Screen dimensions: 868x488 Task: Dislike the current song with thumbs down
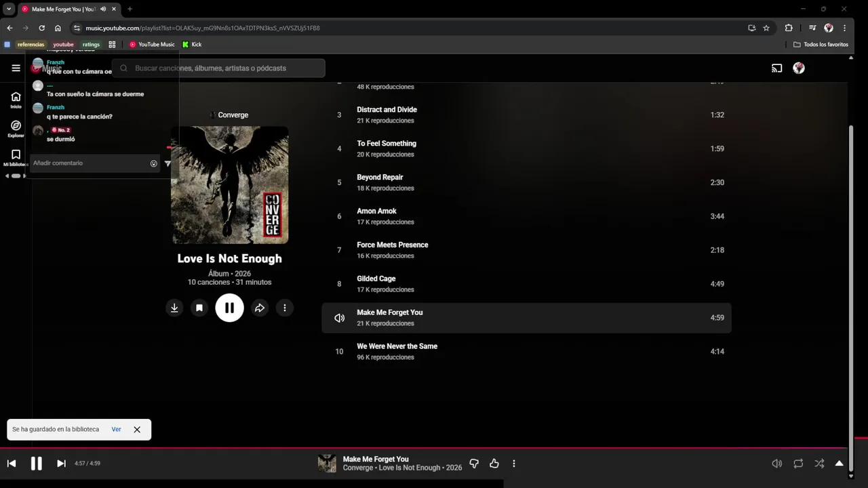click(474, 464)
